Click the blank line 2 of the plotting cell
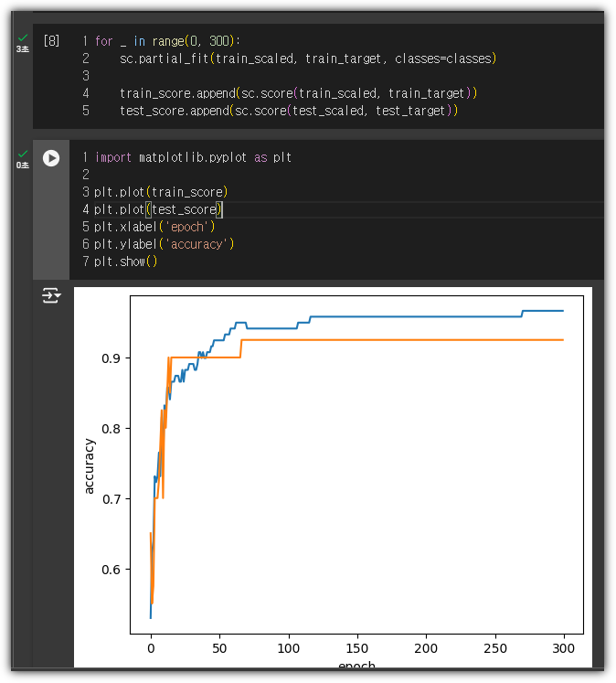 [86, 175]
